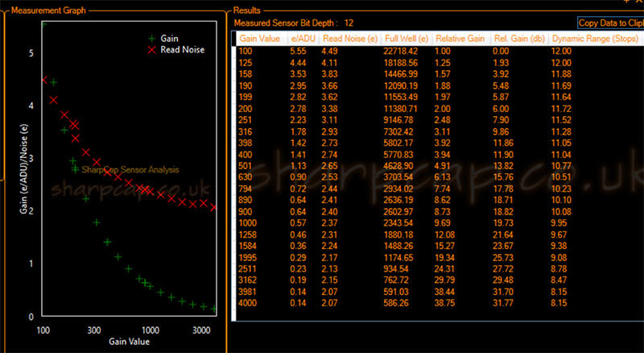The height and width of the screenshot is (353, 644).
Task: Select the row with gain value 4000
Action: click(250, 303)
